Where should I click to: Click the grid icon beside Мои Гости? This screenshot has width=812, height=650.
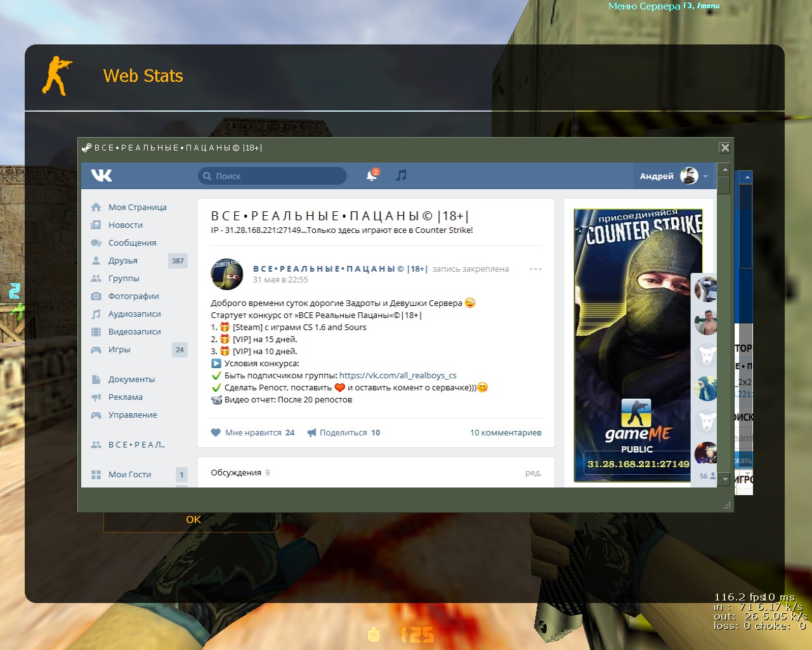(96, 474)
